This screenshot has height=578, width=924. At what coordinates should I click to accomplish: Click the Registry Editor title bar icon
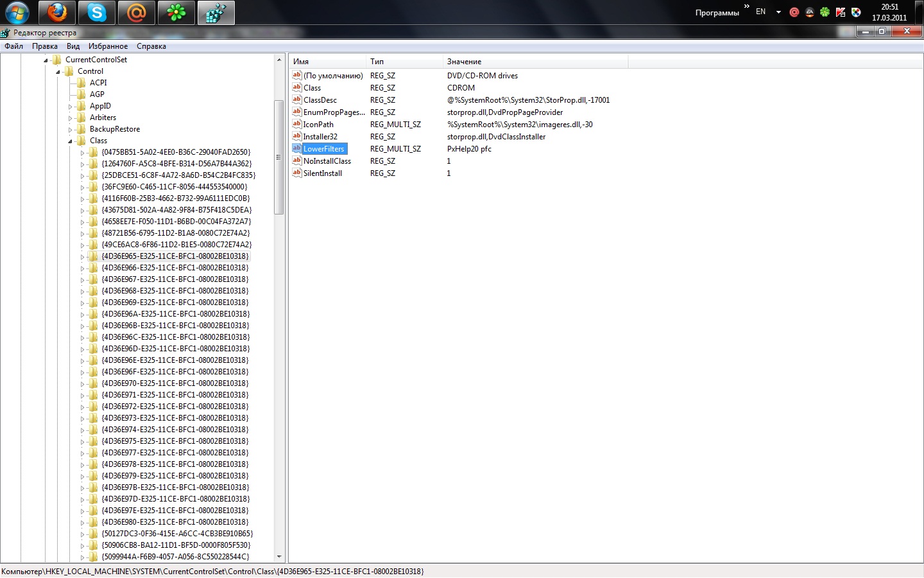(x=6, y=33)
